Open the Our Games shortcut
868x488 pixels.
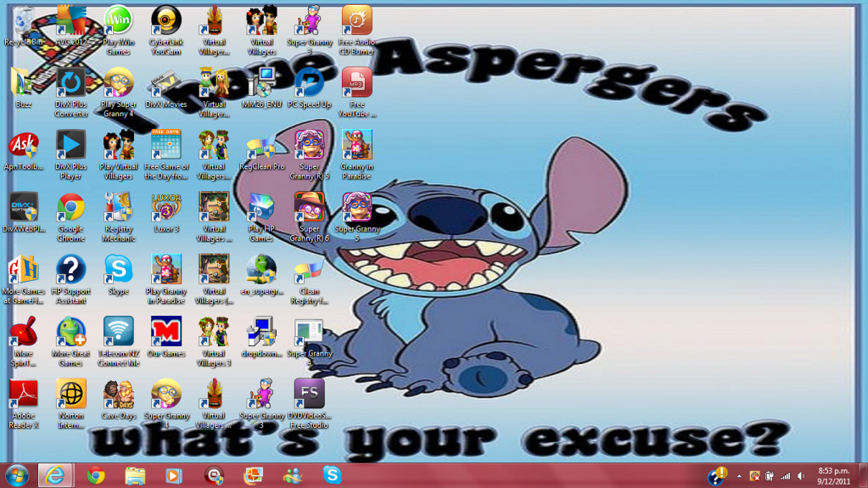tap(166, 337)
